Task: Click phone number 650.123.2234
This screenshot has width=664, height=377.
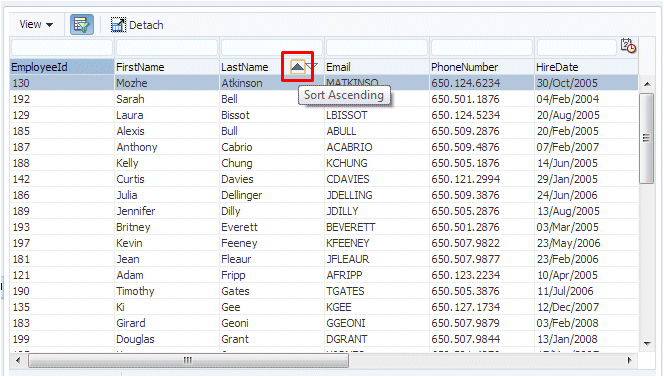Action: [465, 275]
